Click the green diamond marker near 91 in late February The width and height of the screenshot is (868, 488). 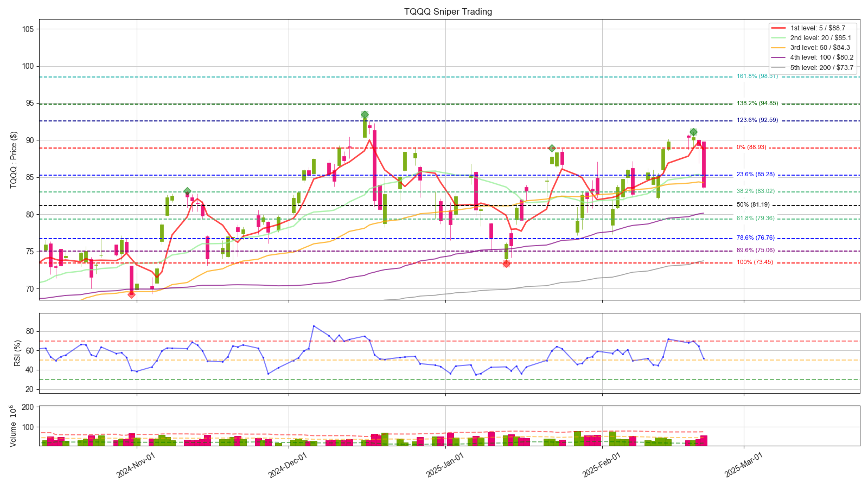pos(693,132)
